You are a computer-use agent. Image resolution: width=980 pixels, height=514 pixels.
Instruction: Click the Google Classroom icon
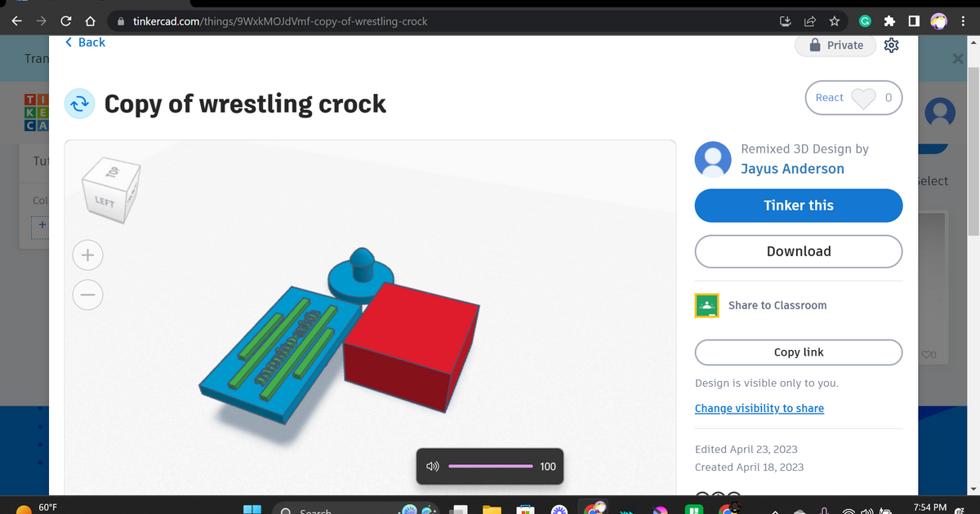(x=706, y=305)
